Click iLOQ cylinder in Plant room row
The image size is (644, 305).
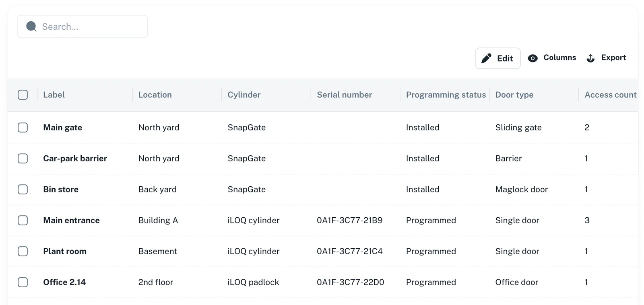click(254, 251)
